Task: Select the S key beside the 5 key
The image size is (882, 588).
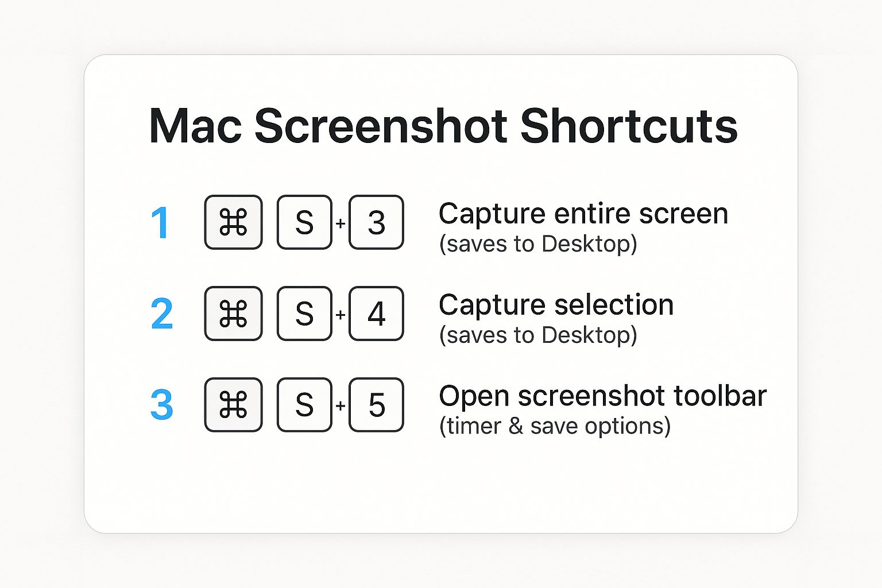Action: (x=304, y=405)
